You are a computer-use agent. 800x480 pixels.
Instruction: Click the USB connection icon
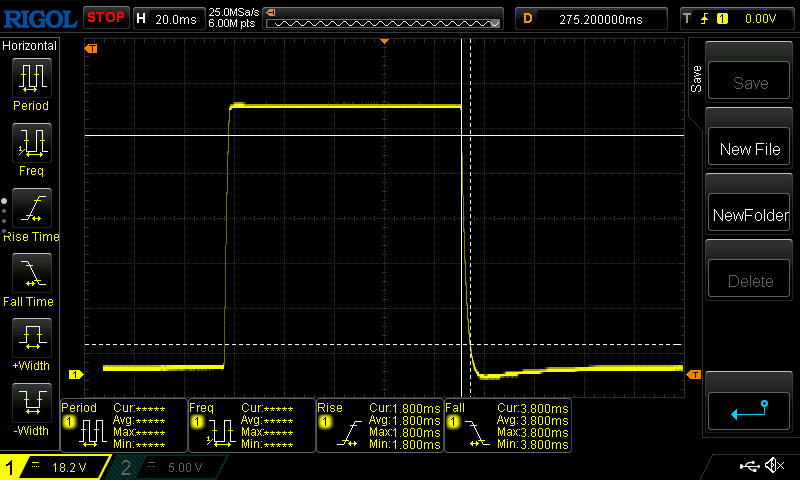[750, 466]
